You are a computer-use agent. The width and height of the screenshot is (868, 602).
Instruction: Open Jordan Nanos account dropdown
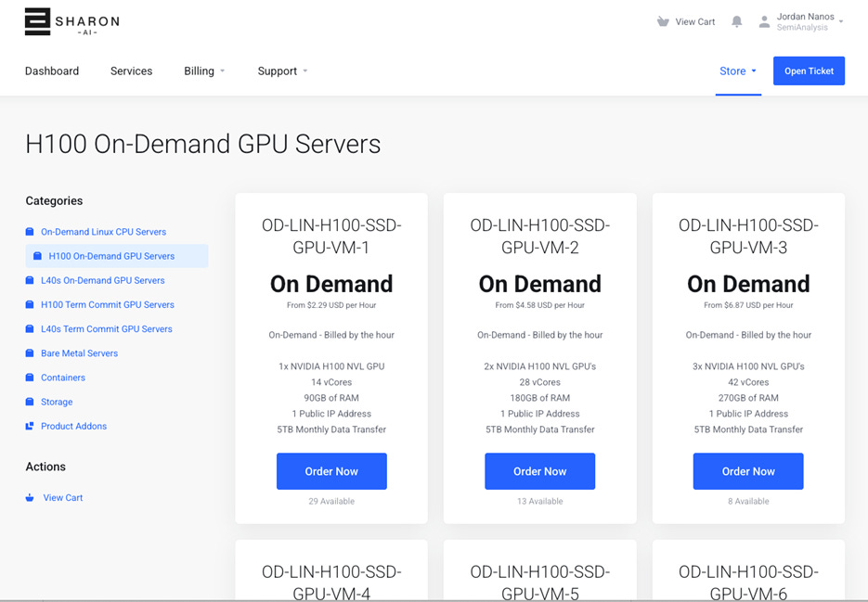click(x=810, y=21)
